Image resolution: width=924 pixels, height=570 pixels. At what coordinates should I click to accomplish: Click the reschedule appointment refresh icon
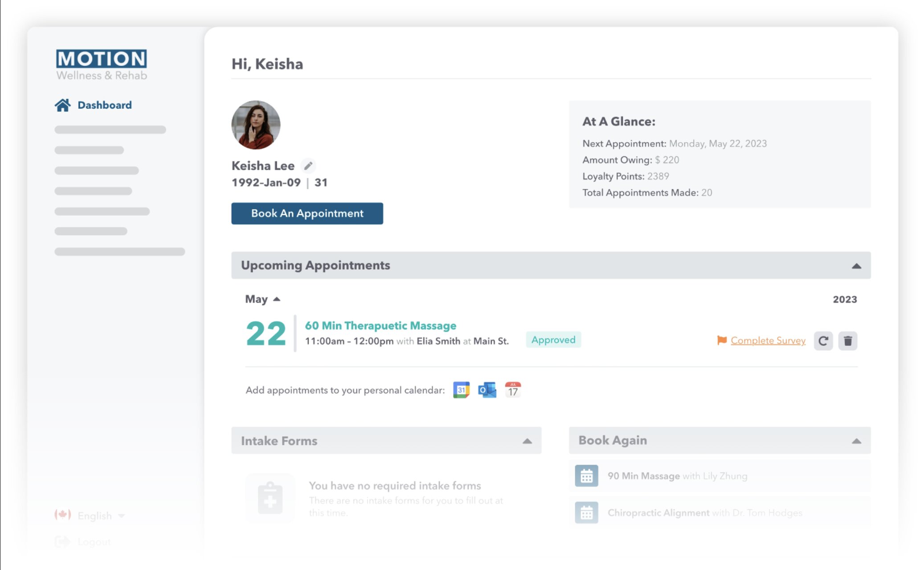tap(823, 341)
